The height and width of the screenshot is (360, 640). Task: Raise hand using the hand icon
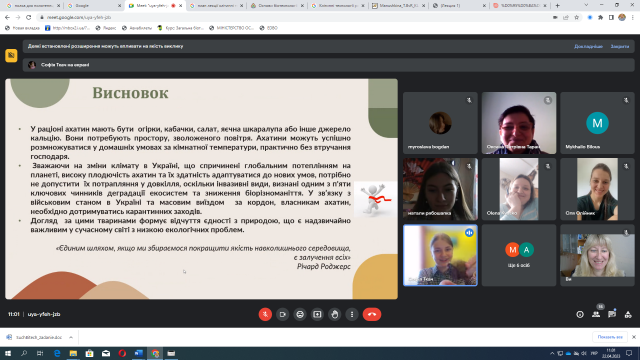[335, 314]
